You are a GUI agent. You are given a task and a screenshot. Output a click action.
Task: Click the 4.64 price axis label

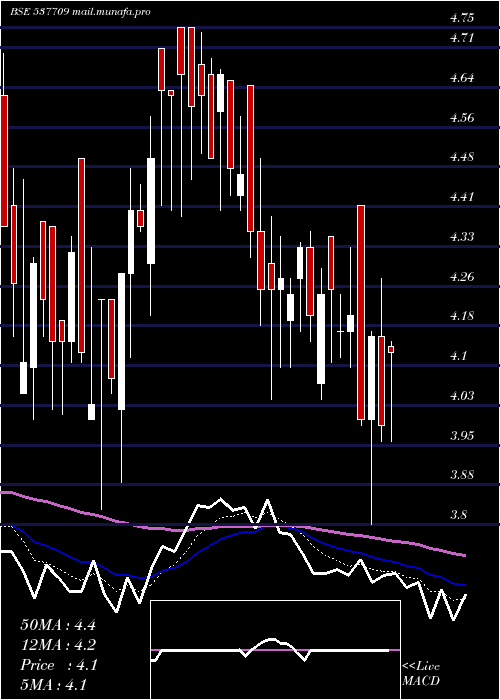tap(462, 78)
